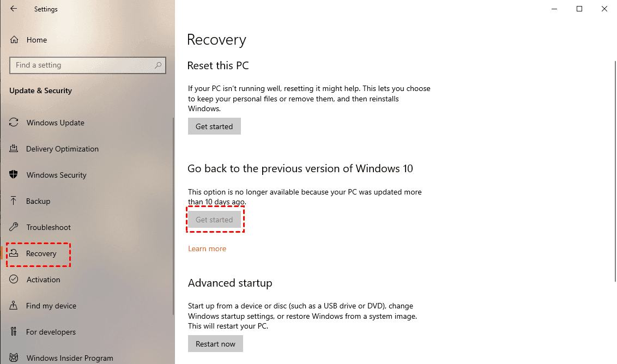
Task: Open the Recovery settings page
Action: [x=41, y=253]
